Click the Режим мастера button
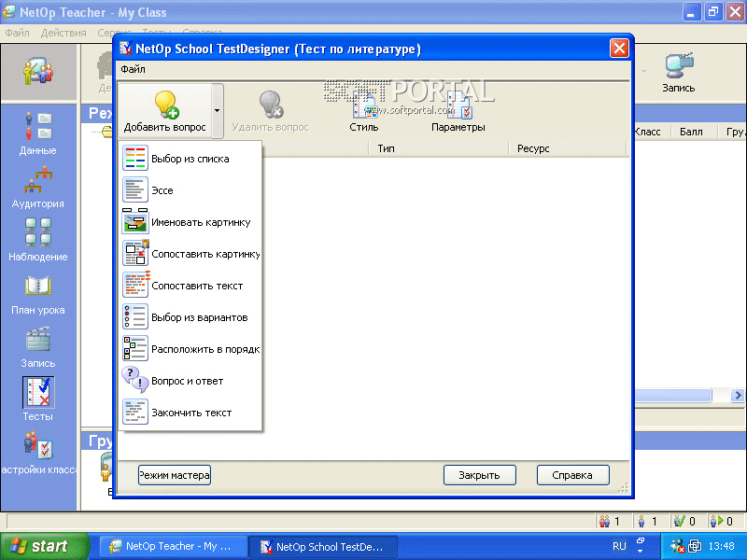This screenshot has width=747, height=560. (175, 475)
